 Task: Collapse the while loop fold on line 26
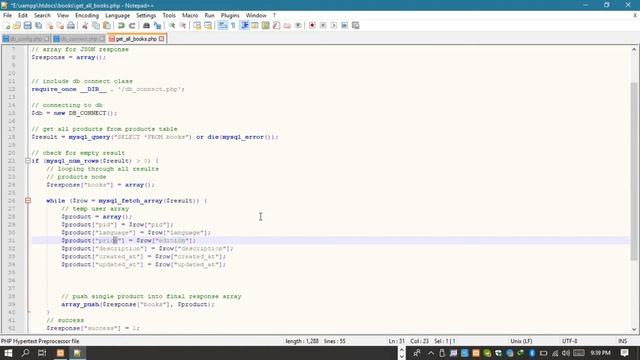28,200
